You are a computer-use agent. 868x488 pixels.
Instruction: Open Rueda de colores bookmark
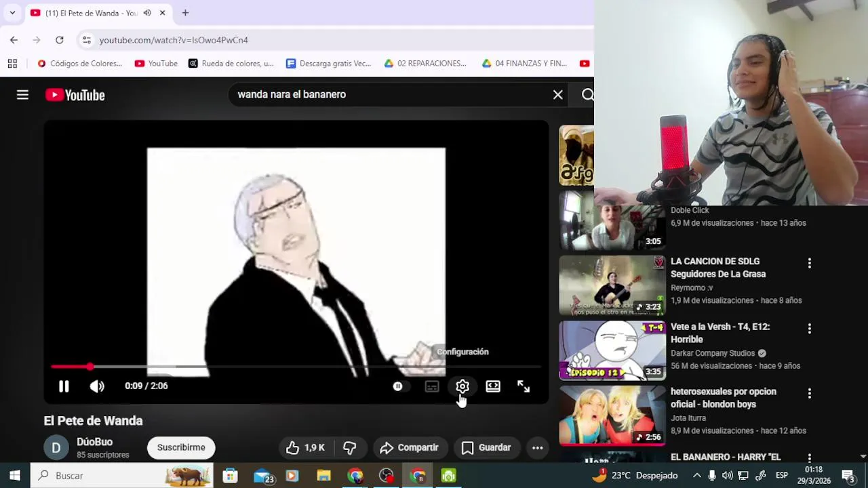coord(231,64)
